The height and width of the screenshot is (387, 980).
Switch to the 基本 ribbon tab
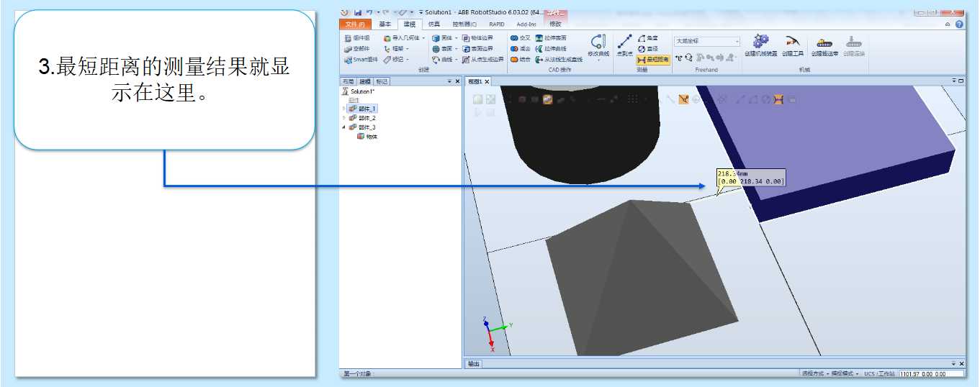[385, 24]
